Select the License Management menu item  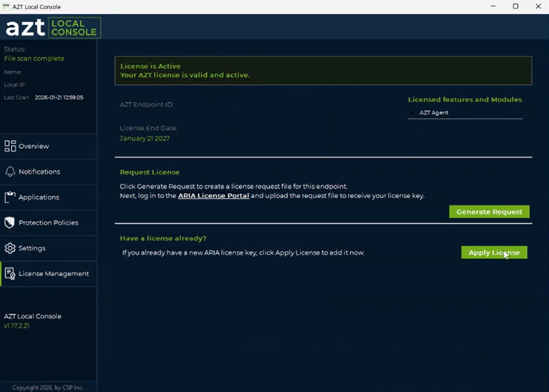pyautogui.click(x=49, y=274)
